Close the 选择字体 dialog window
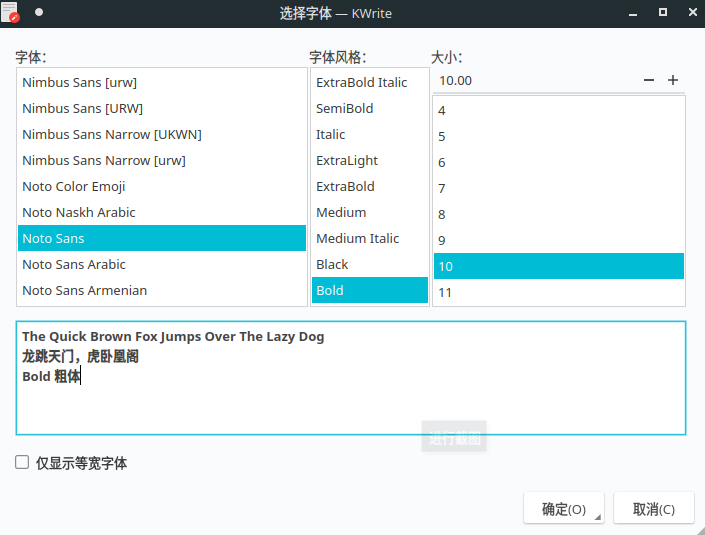Image resolution: width=705 pixels, height=535 pixels. (693, 12)
